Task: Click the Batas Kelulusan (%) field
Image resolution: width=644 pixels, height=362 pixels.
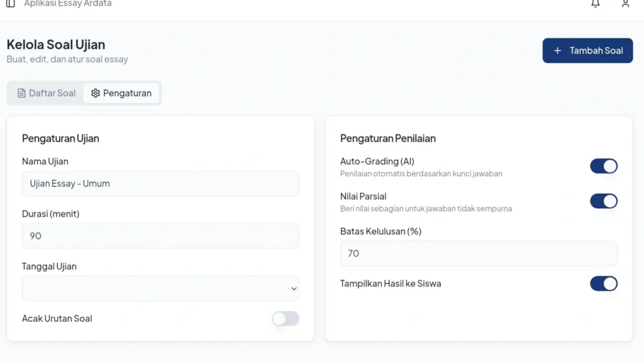Action: pyautogui.click(x=479, y=253)
